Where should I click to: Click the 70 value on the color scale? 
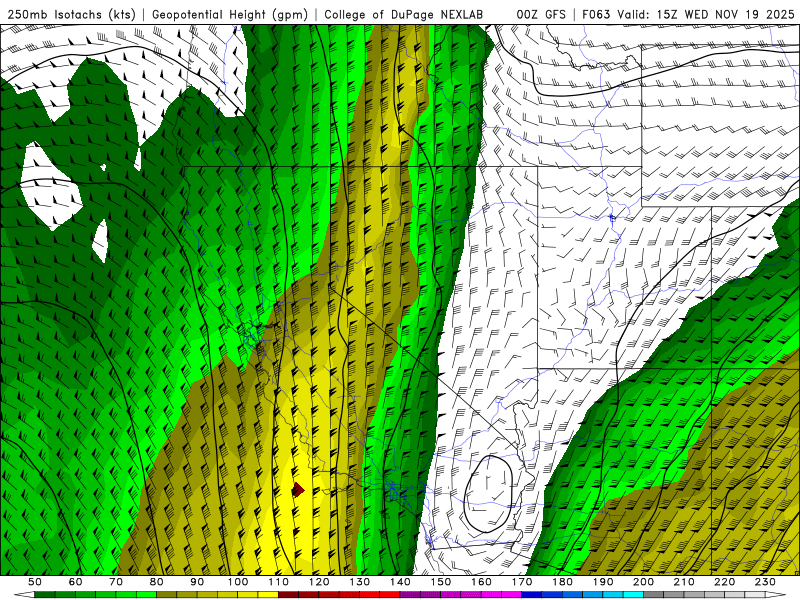click(x=116, y=582)
